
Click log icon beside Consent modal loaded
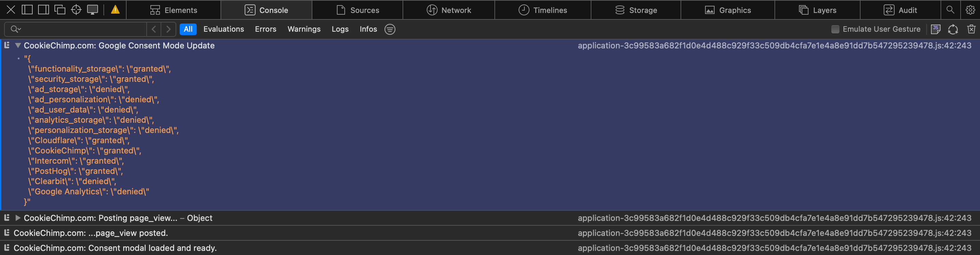tap(7, 247)
